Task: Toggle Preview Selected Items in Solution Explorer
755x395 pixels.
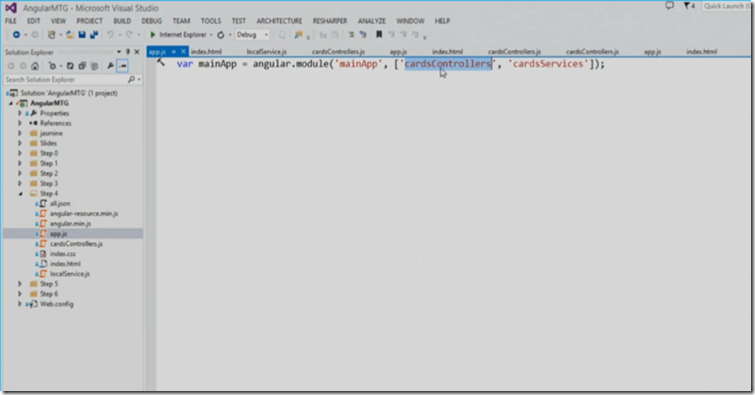Action: (122, 66)
